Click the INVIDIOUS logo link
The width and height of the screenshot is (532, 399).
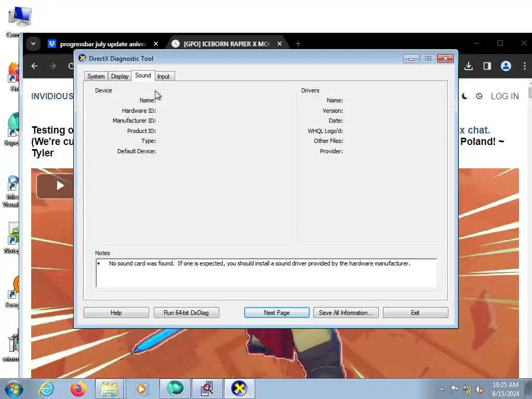pyautogui.click(x=52, y=96)
